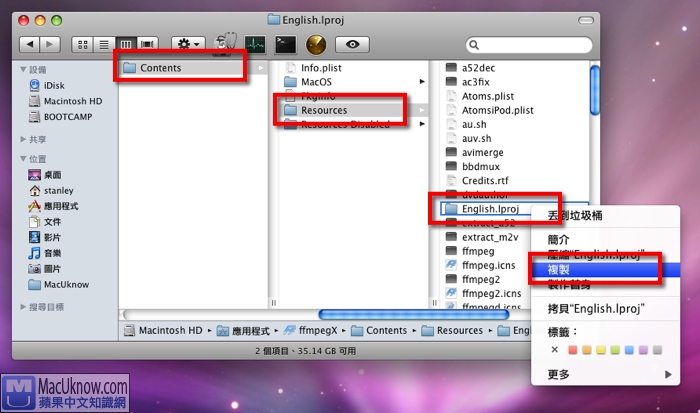This screenshot has width=700, height=413.
Task: Open the Automator robot toolbar icon
Action: [x=225, y=44]
